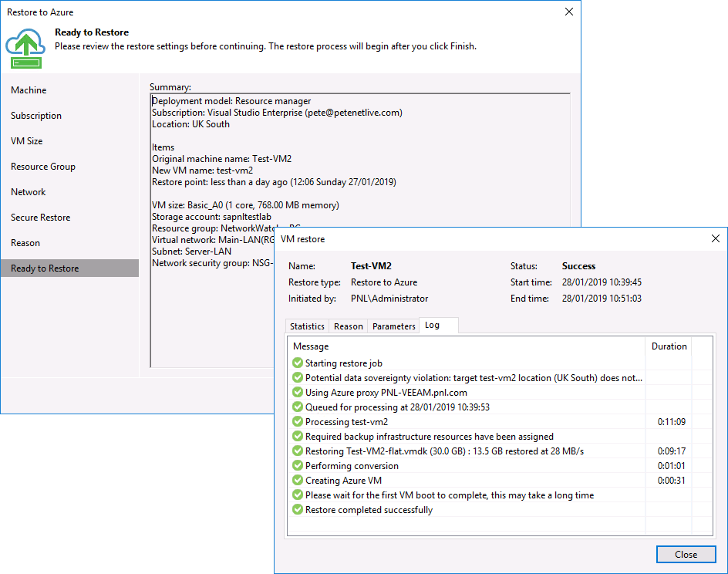Click the 'VM size: Basic_A0' line
Image resolution: width=728 pixels, height=574 pixels.
pyautogui.click(x=245, y=205)
